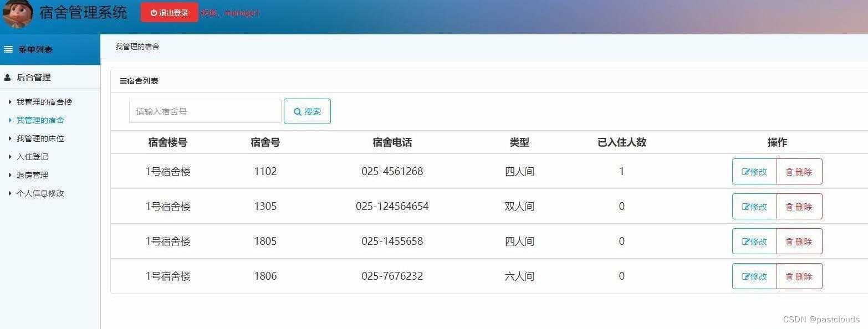Open 个人信息修改 from the sidebar

42,193
